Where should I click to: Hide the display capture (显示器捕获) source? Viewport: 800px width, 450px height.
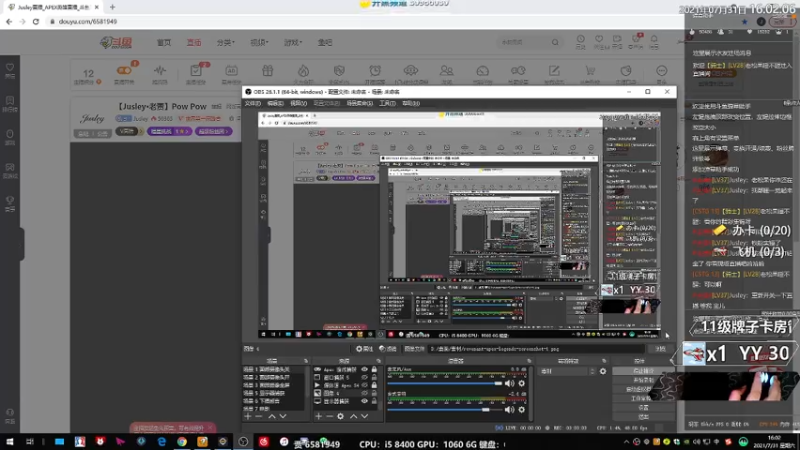[x=364, y=402]
